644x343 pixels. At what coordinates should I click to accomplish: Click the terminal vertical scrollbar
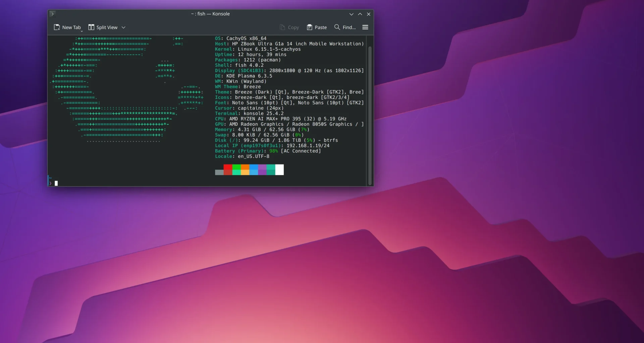tap(370, 114)
